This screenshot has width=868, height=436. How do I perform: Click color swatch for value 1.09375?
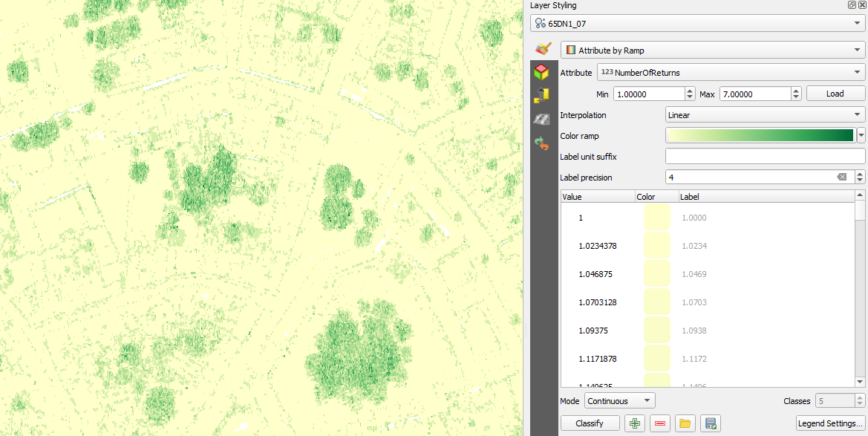coord(657,331)
